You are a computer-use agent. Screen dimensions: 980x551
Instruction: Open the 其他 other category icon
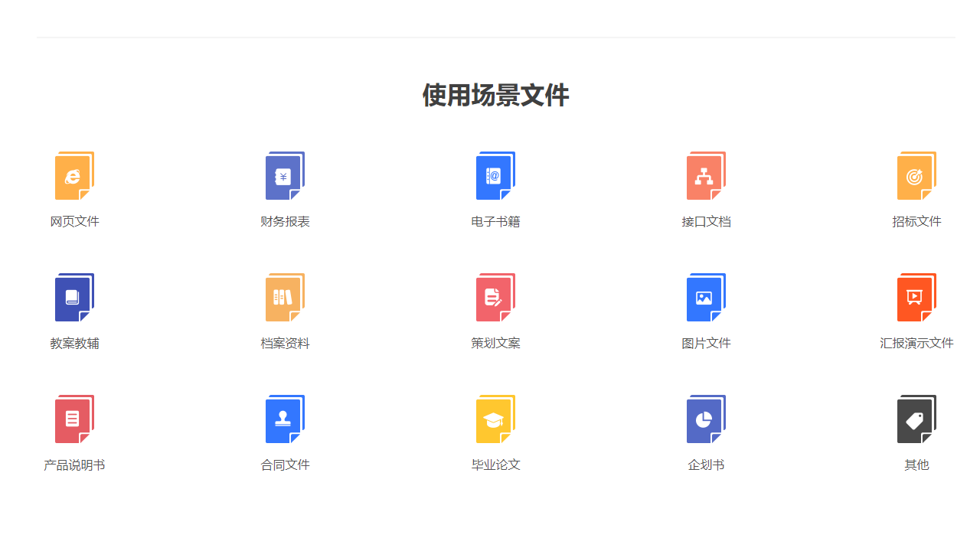(x=915, y=419)
